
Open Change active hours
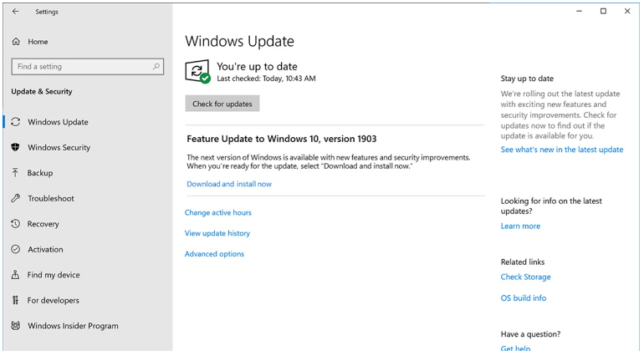[217, 213]
